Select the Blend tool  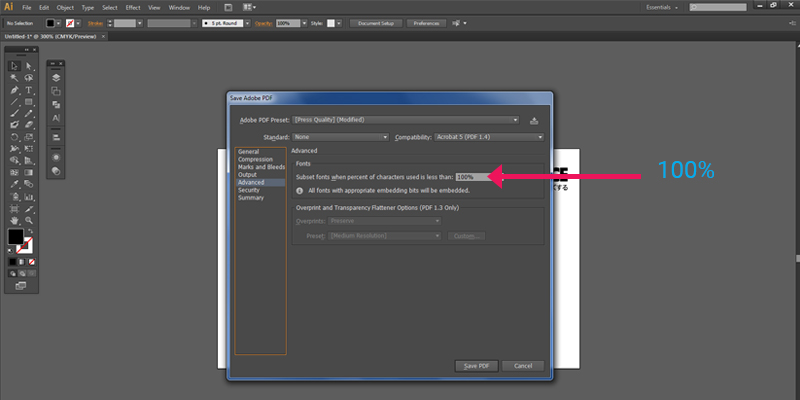[29, 184]
